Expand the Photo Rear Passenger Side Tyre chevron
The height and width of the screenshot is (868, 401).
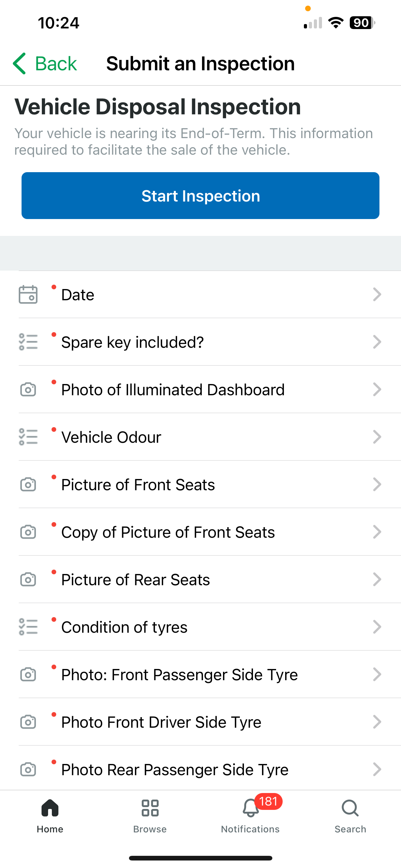[377, 770]
